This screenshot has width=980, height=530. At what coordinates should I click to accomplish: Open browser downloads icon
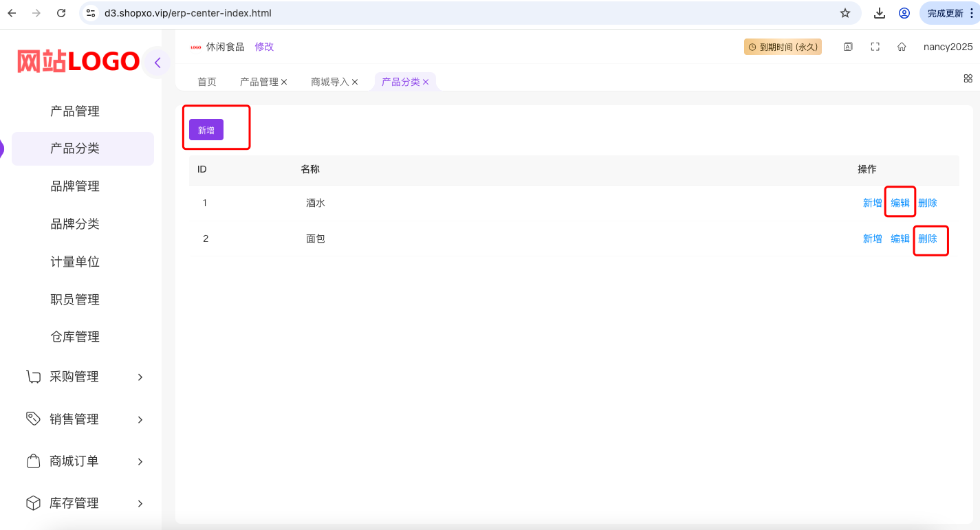click(880, 13)
